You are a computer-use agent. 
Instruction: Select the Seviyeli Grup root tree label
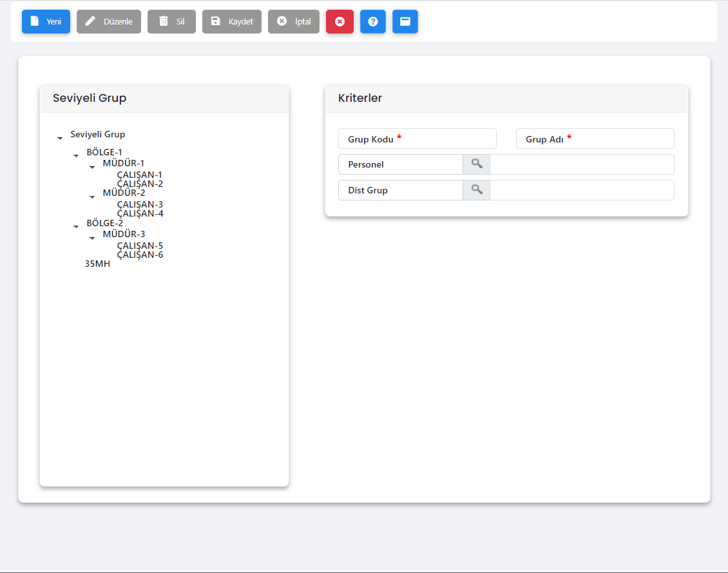point(97,134)
